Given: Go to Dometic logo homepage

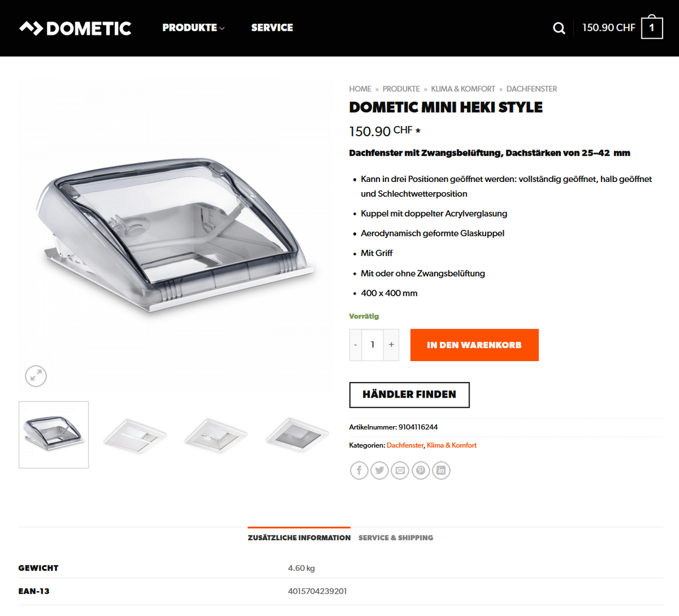Looking at the screenshot, I should (x=75, y=29).
